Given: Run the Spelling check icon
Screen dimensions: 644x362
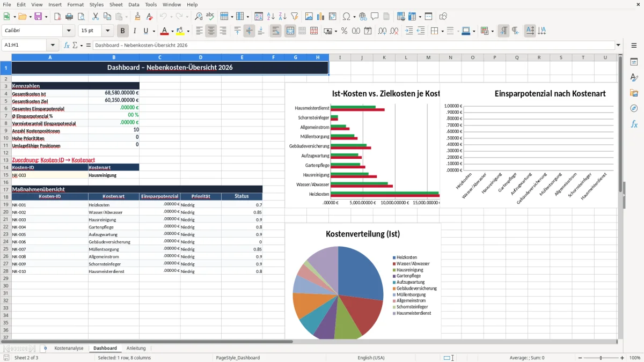Looking at the screenshot, I should click(210, 17).
